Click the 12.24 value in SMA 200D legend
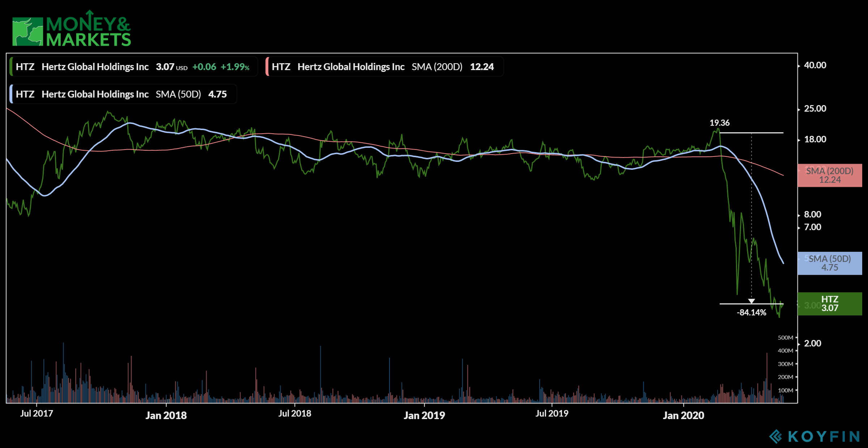 482,67
